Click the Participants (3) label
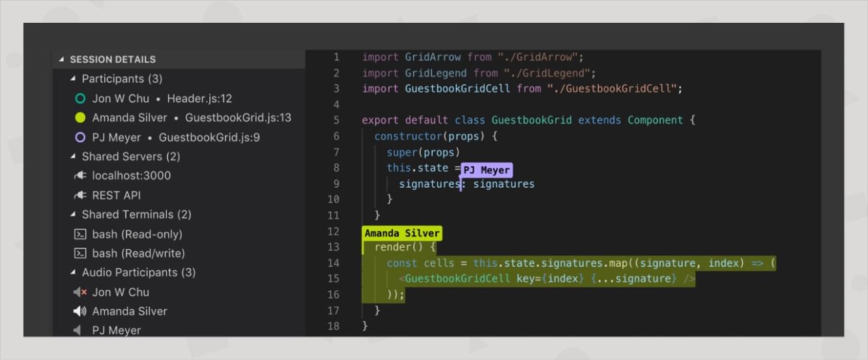 click(122, 79)
